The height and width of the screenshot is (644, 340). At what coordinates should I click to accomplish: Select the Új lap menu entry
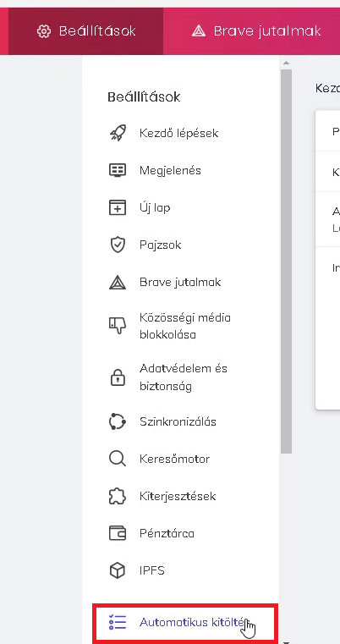[x=155, y=207]
